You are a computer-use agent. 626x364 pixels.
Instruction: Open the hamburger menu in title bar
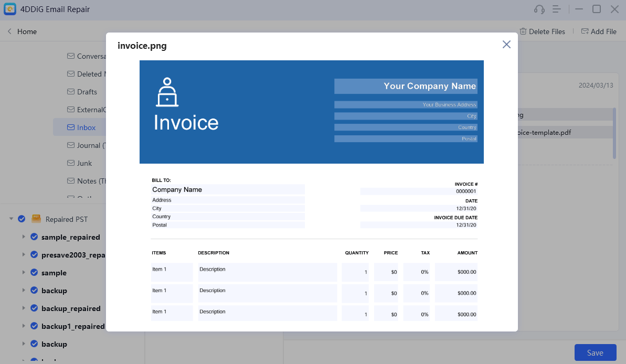click(557, 9)
